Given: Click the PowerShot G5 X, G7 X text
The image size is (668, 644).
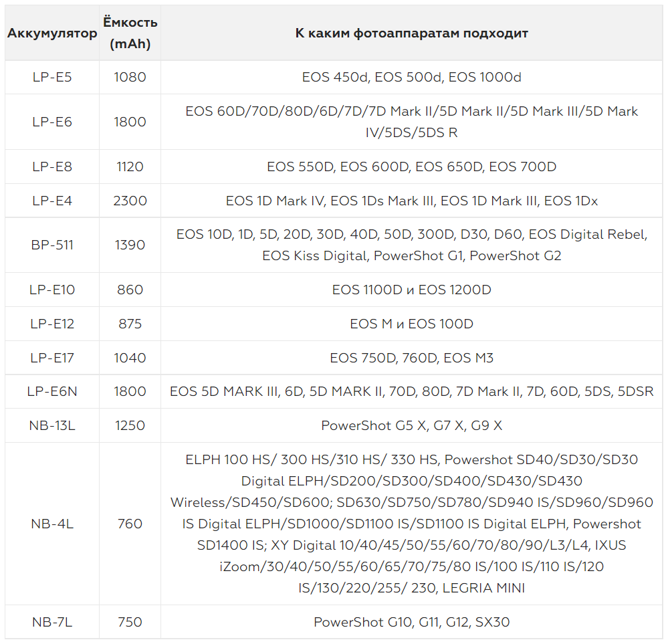Looking at the screenshot, I should pos(394,425).
